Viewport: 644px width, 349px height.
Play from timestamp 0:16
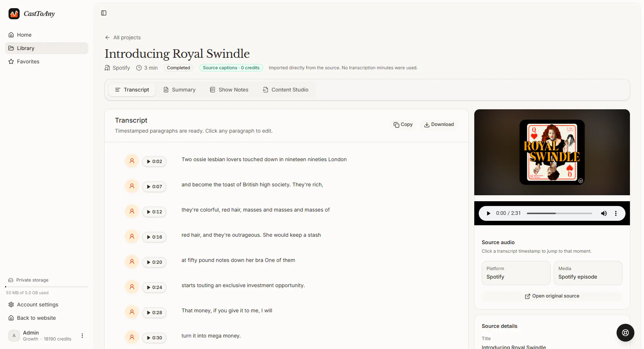[x=155, y=237]
